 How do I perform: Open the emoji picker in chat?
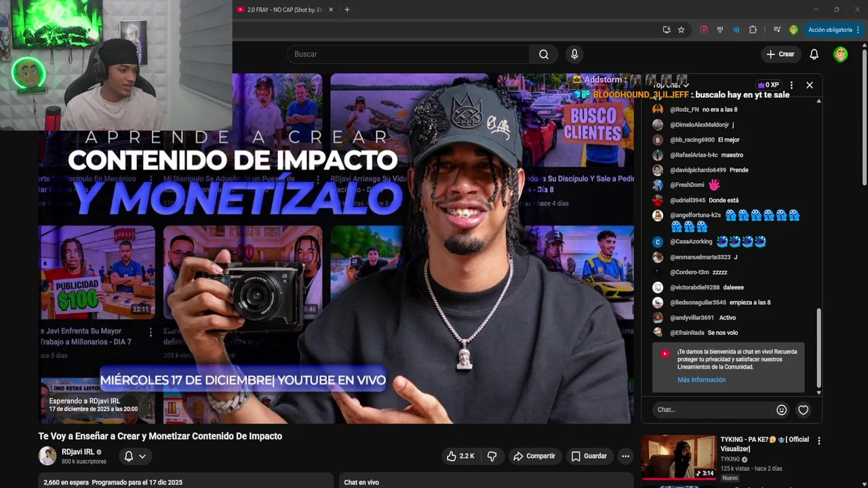click(782, 410)
